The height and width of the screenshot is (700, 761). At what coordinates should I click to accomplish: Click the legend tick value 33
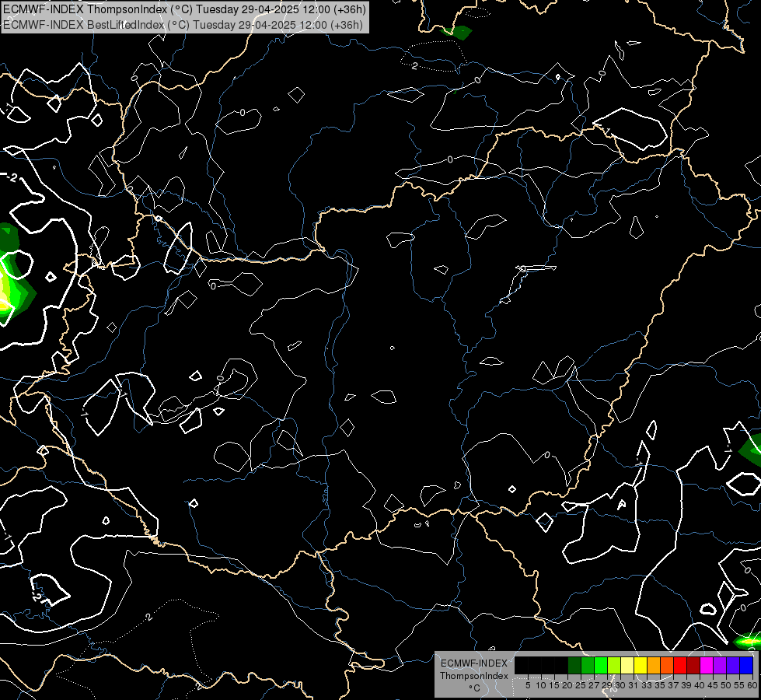pos(647,685)
